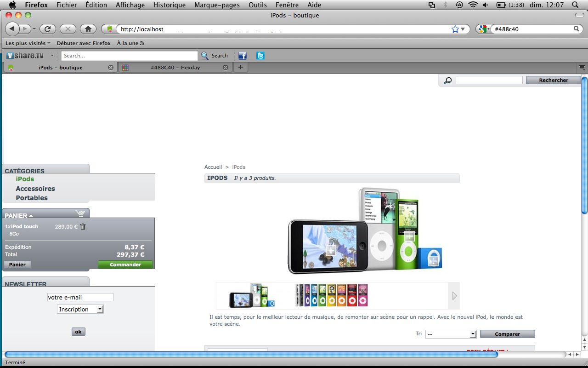Submit the newsletter with the ok button
This screenshot has width=588, height=368.
[x=79, y=332]
